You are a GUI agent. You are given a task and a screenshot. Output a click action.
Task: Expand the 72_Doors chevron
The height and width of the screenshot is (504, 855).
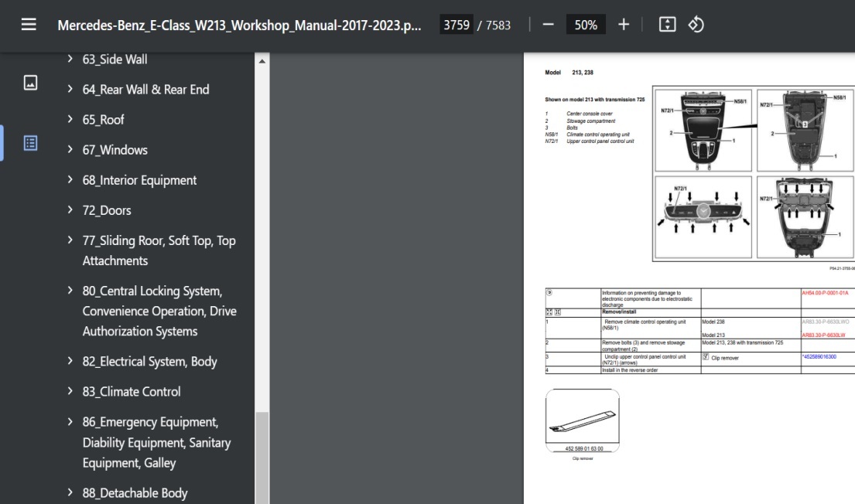click(x=70, y=209)
